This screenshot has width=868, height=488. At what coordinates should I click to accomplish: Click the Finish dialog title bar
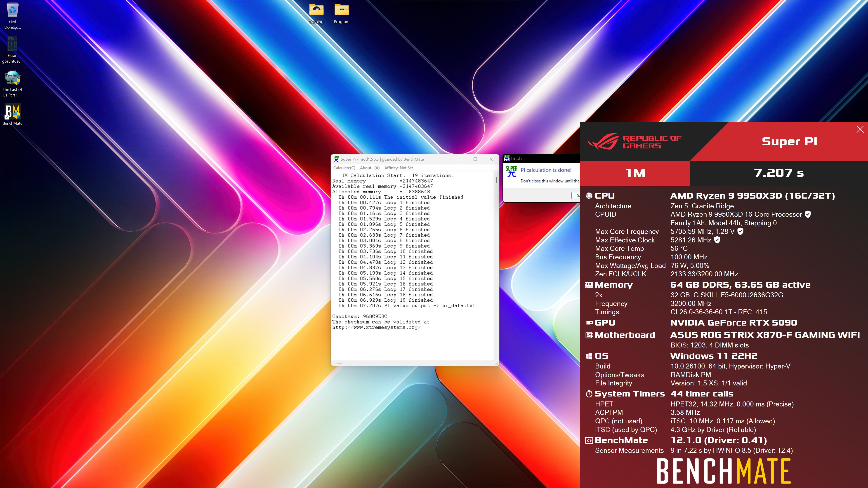[541, 158]
